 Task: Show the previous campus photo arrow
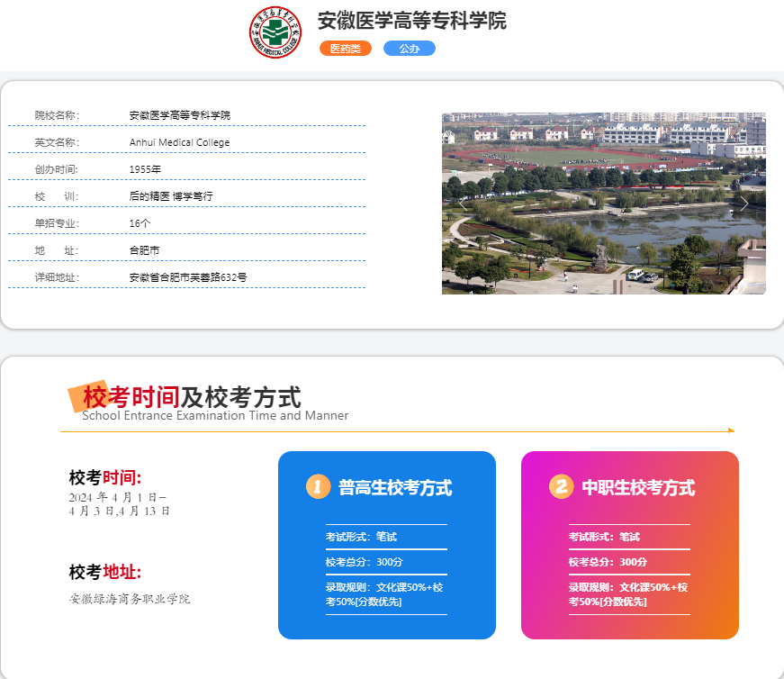[463, 204]
